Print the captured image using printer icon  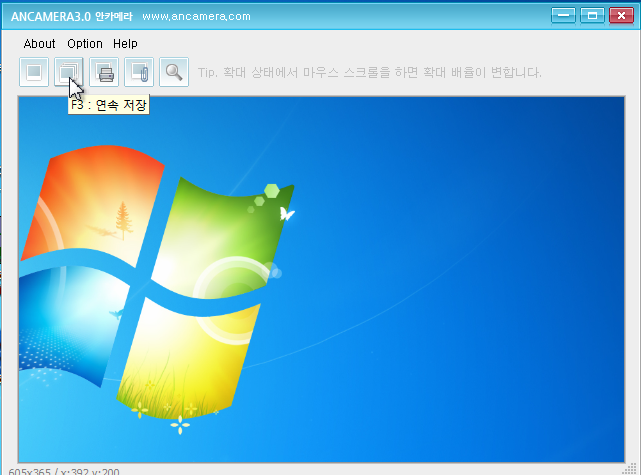coord(104,72)
